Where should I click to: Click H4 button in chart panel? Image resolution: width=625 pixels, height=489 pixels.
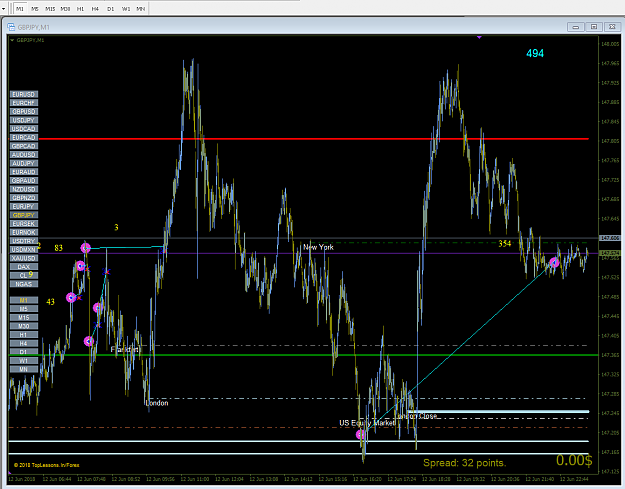tap(24, 344)
